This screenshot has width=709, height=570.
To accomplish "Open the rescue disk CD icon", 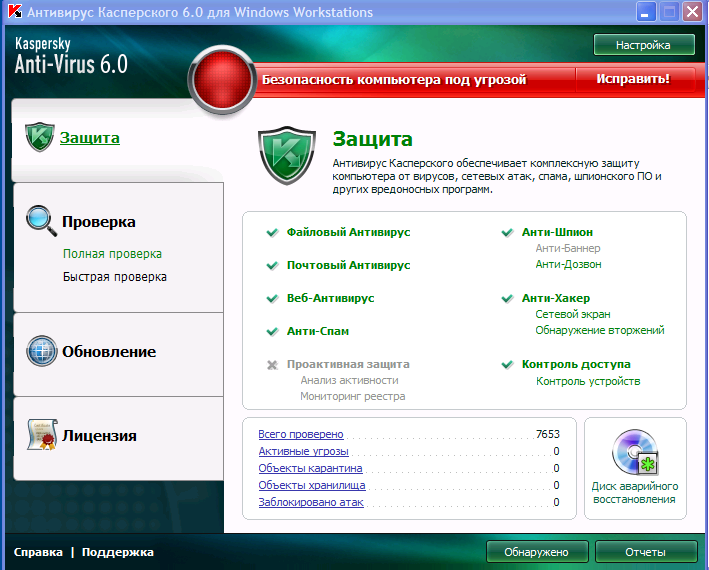I will click(635, 452).
